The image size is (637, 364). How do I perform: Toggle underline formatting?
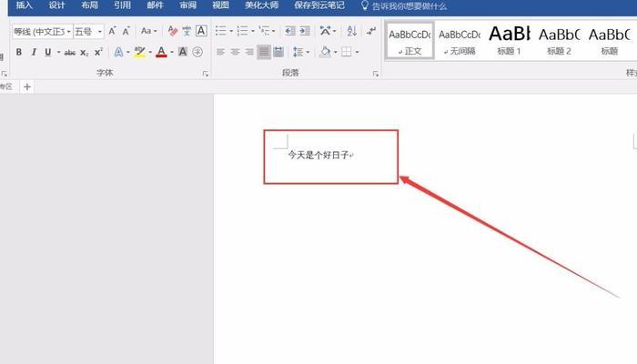coord(48,53)
